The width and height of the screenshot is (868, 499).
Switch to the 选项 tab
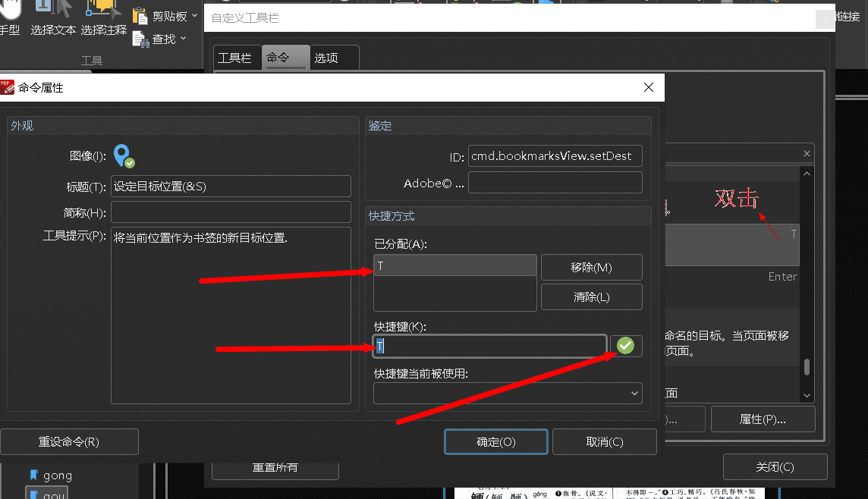pyautogui.click(x=326, y=58)
